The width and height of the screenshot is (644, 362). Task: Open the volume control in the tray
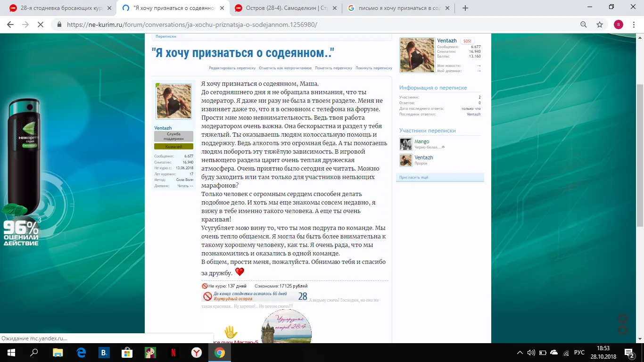(x=531, y=353)
